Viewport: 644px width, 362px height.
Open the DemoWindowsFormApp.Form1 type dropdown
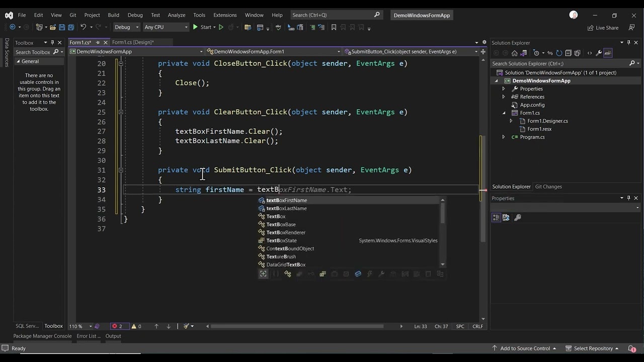click(x=273, y=52)
